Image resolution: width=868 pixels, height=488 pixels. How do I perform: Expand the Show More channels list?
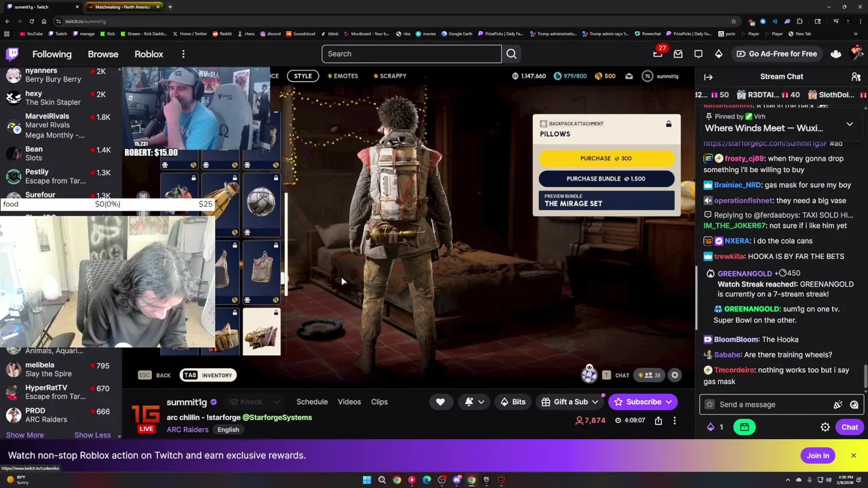[25, 435]
